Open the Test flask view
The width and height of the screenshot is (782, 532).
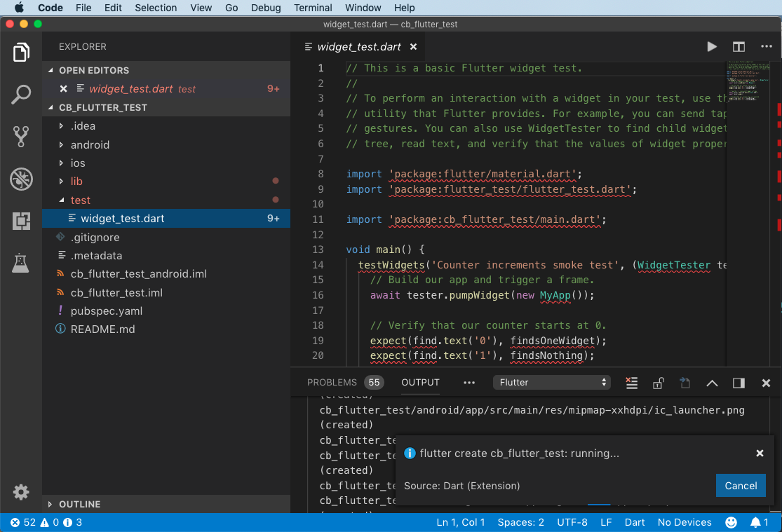point(21,264)
